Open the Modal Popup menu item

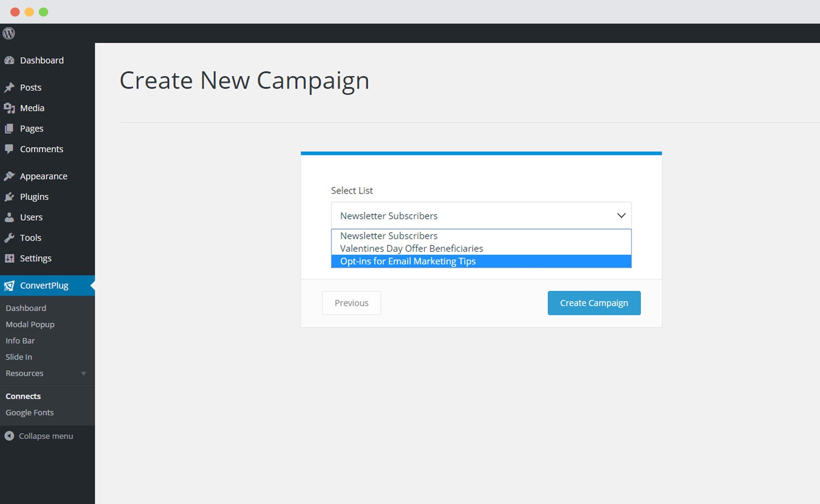pyautogui.click(x=29, y=324)
